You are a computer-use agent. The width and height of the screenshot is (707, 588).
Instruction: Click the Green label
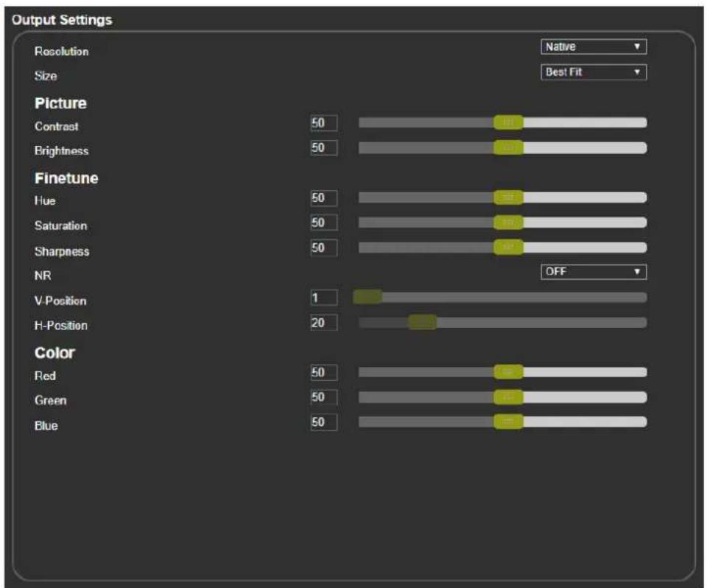pyautogui.click(x=51, y=400)
